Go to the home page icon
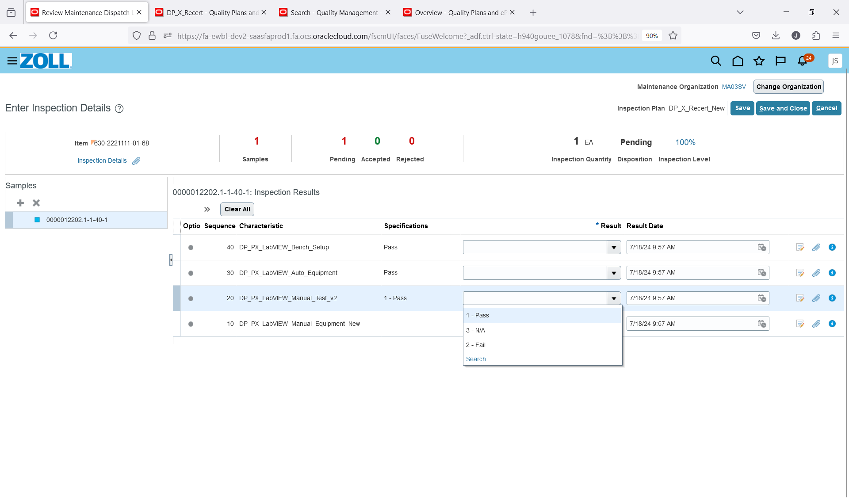The image size is (849, 504). (x=738, y=61)
